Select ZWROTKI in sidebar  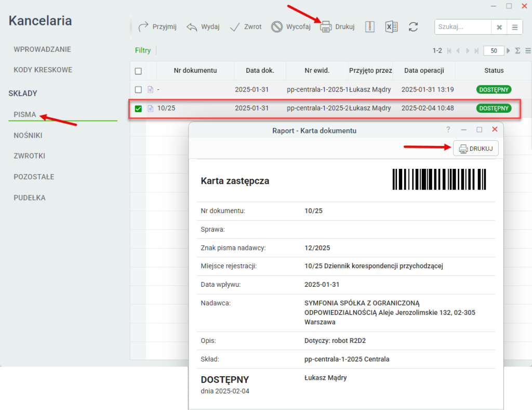(x=29, y=156)
